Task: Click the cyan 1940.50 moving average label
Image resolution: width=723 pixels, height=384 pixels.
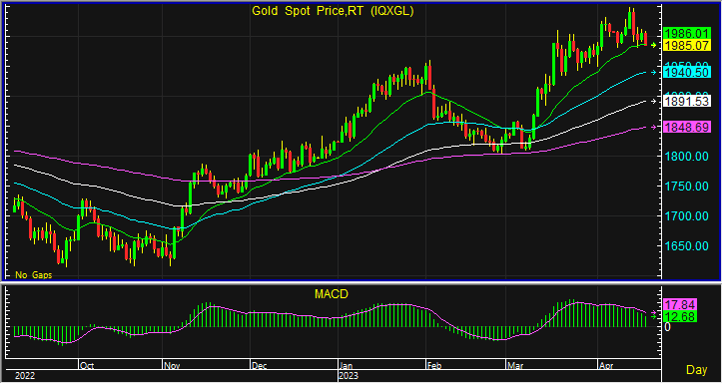Action: click(686, 72)
